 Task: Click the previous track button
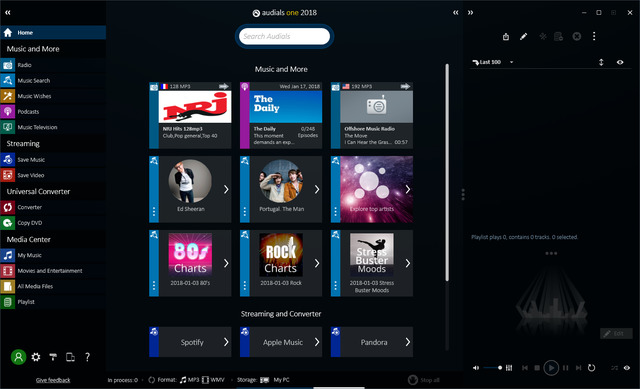click(x=525, y=368)
